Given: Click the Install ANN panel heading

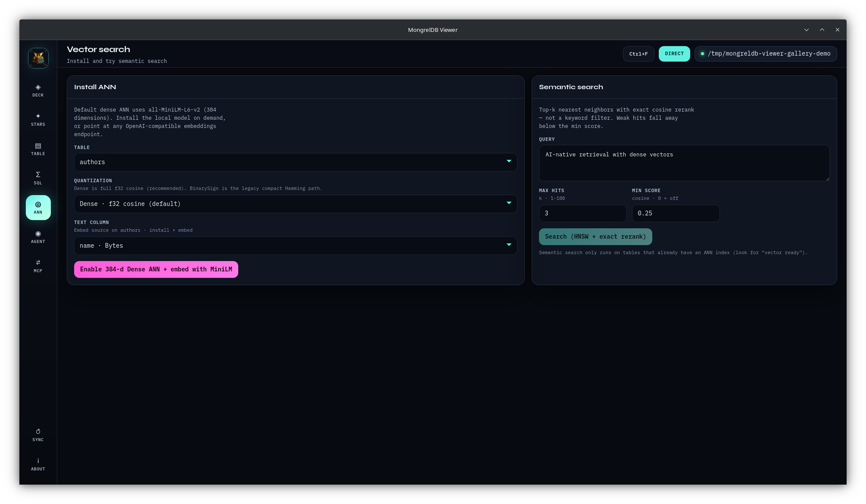Looking at the screenshot, I should [x=95, y=87].
